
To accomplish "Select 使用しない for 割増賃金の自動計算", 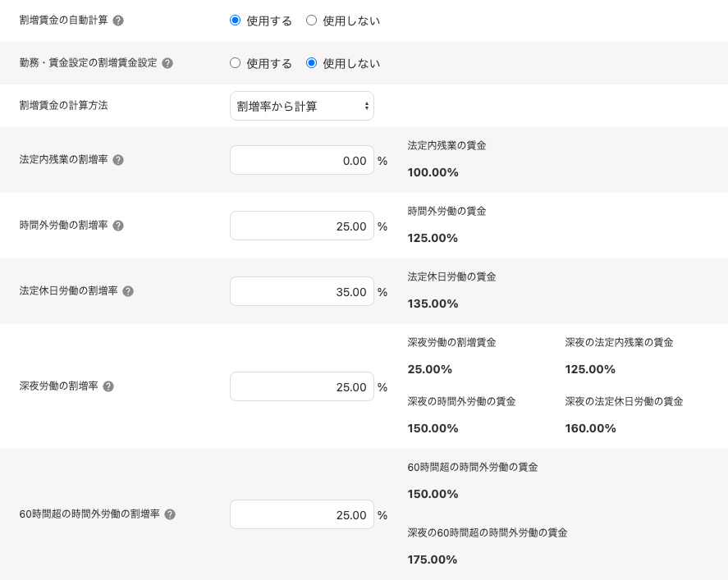I will coord(312,21).
